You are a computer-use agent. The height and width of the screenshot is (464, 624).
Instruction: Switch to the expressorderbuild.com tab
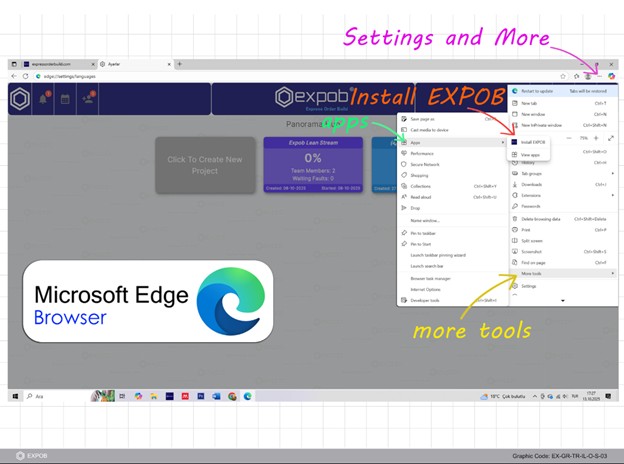52,64
